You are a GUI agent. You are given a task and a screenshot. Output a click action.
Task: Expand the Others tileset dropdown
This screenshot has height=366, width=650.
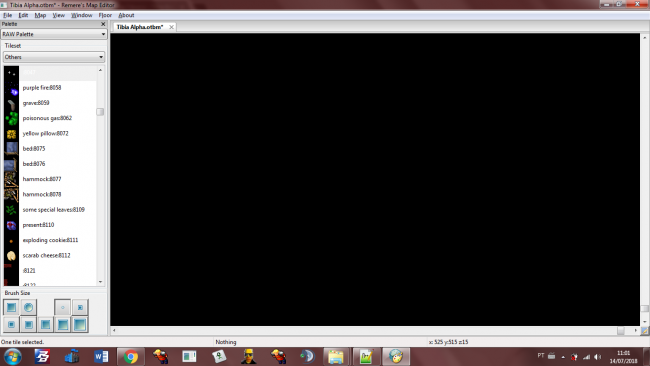tap(54, 57)
